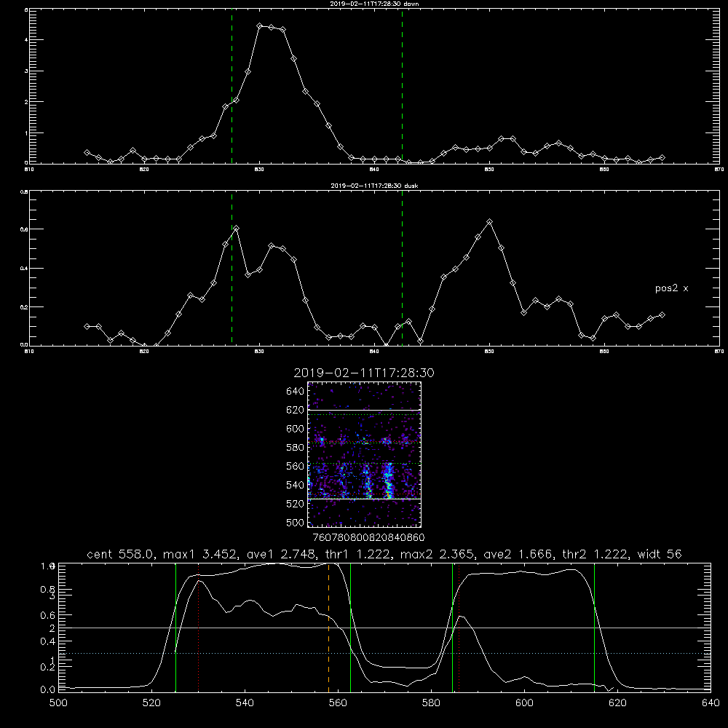Click dawn plot y-axis label 4

26,40
